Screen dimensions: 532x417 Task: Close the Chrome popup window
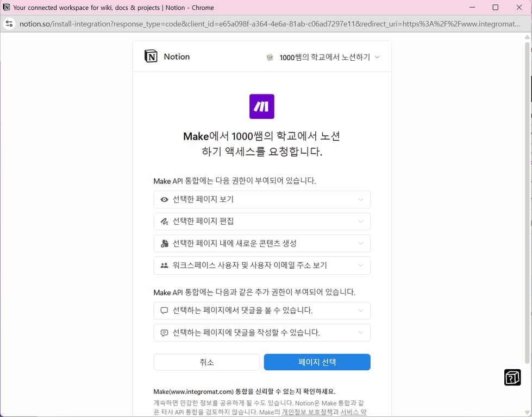pos(519,7)
